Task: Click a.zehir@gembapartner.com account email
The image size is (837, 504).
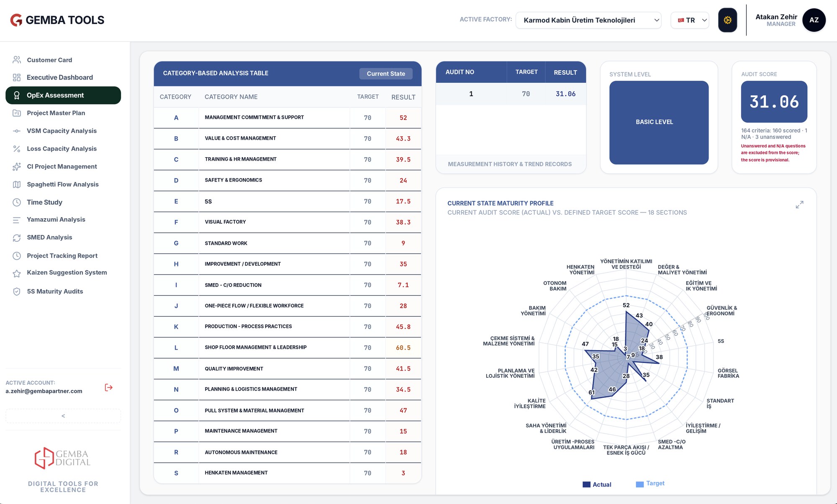Action: pos(44,391)
